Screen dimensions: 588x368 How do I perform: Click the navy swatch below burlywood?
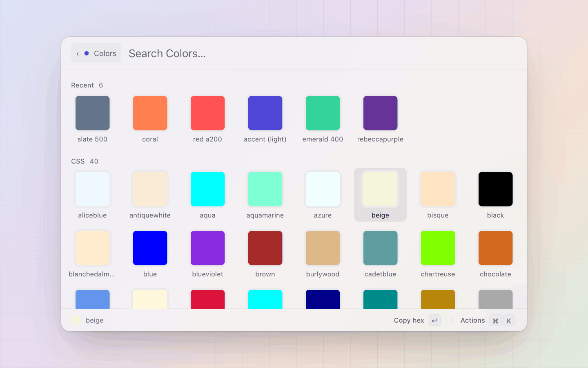[x=323, y=299]
